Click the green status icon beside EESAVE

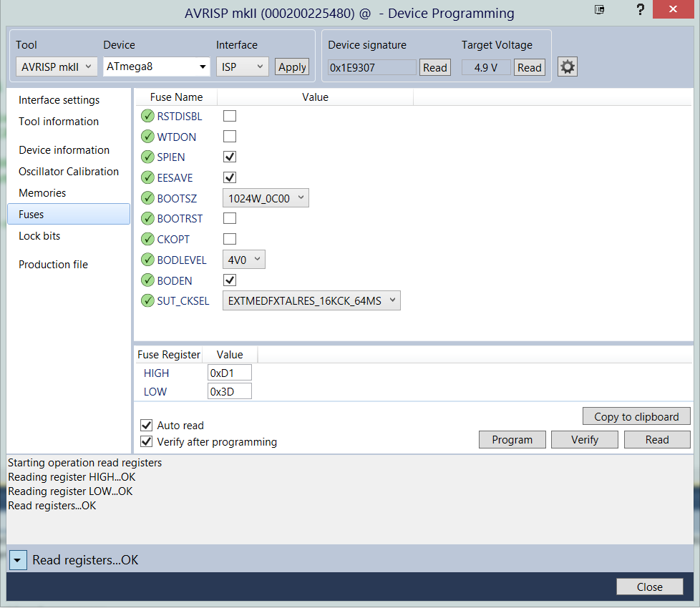click(x=147, y=177)
